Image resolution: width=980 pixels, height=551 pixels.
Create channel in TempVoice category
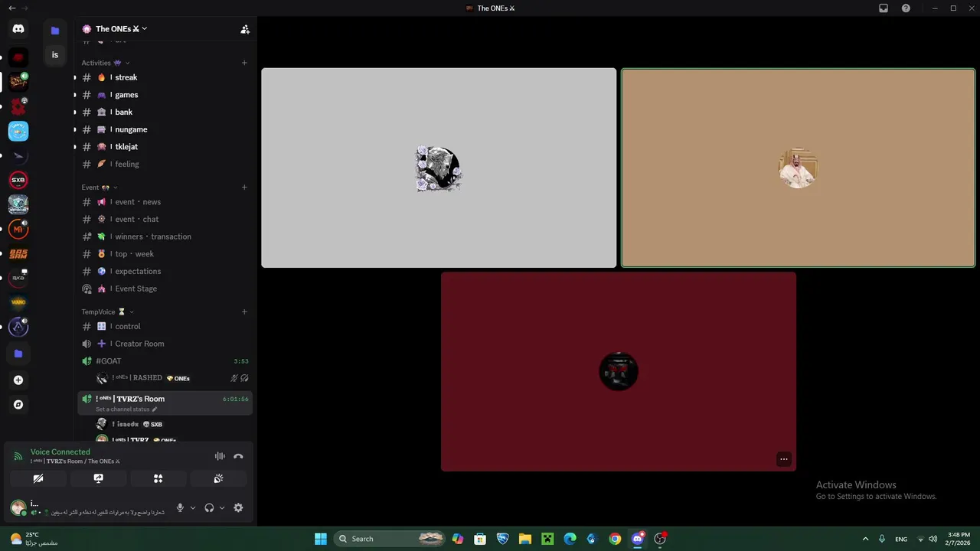[x=244, y=311]
